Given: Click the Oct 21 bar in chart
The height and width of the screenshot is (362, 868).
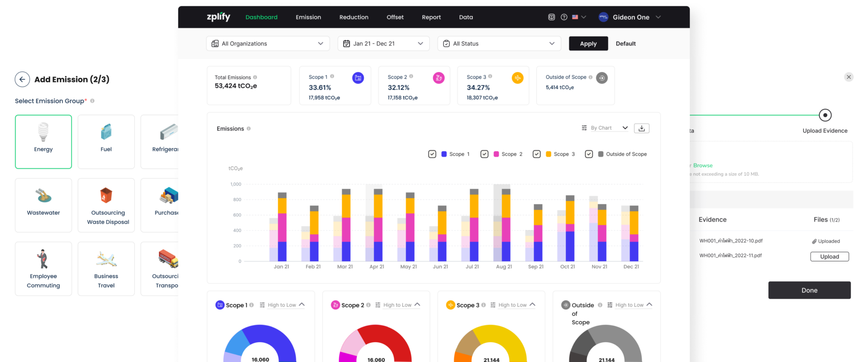Looking at the screenshot, I should click(570, 228).
